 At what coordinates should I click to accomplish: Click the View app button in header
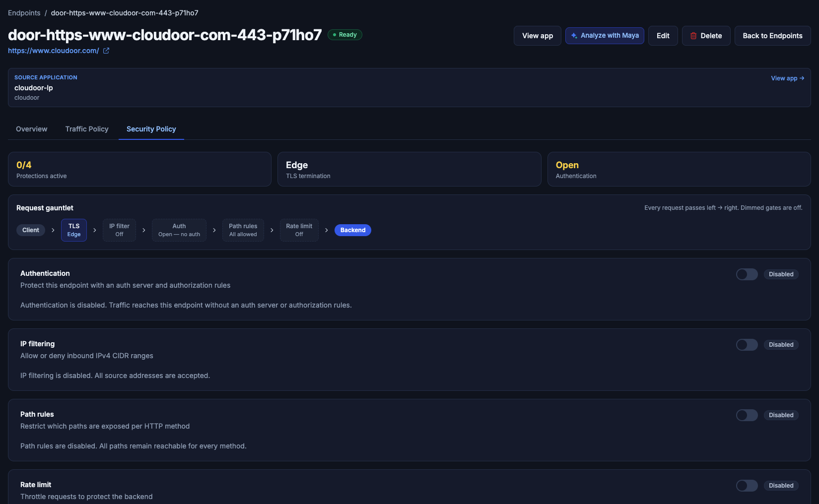click(538, 36)
